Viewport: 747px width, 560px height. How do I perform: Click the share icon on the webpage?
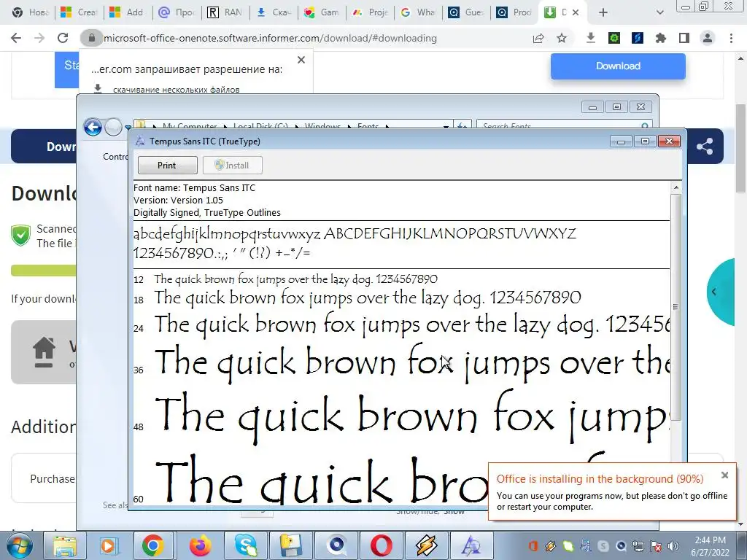click(x=705, y=146)
